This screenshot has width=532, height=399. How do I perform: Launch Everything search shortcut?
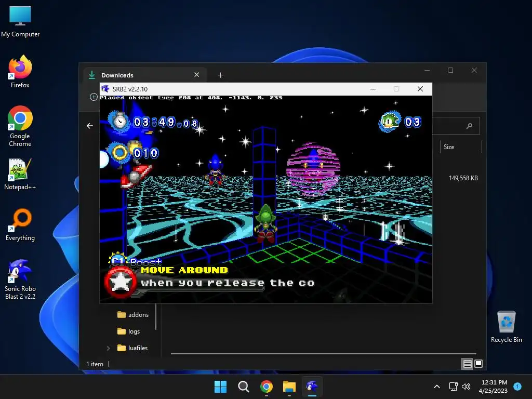[x=20, y=224]
